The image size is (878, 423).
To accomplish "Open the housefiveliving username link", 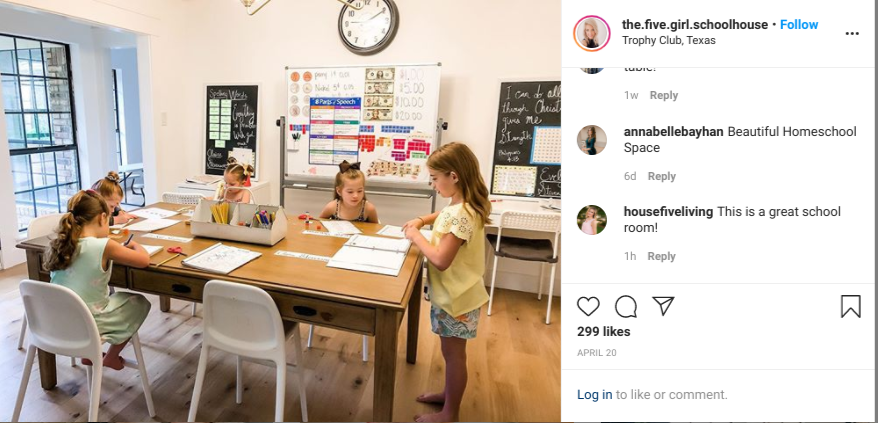I will coord(669,212).
